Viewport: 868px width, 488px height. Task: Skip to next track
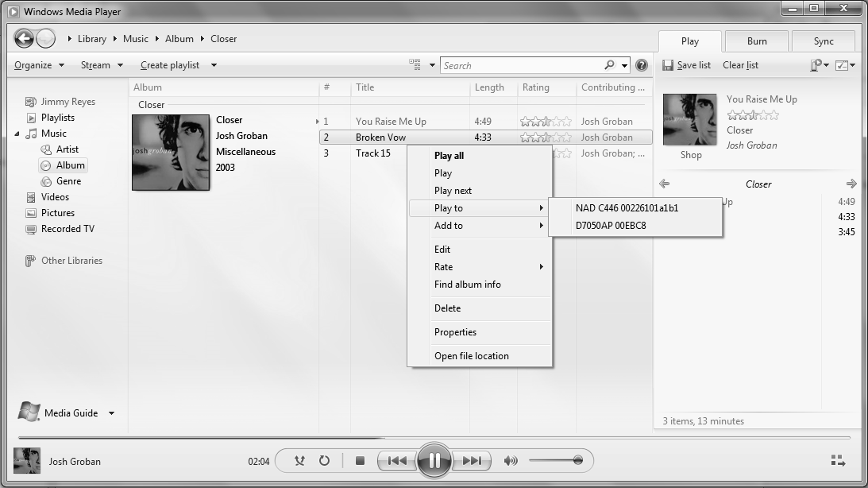click(x=472, y=461)
